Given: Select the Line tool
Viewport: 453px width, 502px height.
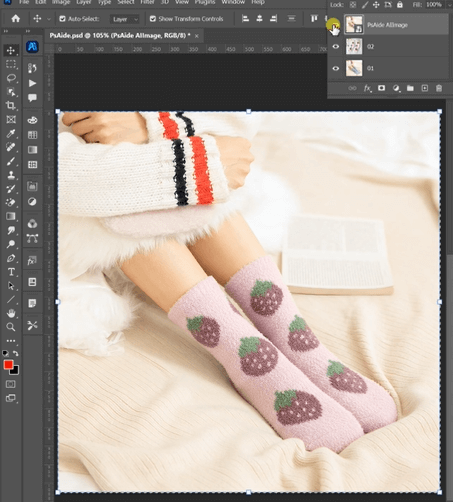Looking at the screenshot, I should pyautogui.click(x=11, y=299).
